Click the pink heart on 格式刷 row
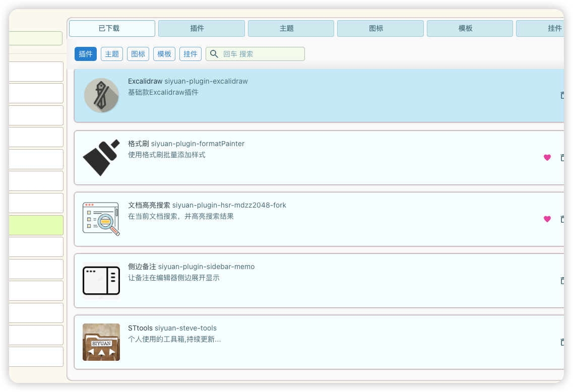Image resolution: width=573 pixels, height=392 pixels. [x=547, y=158]
